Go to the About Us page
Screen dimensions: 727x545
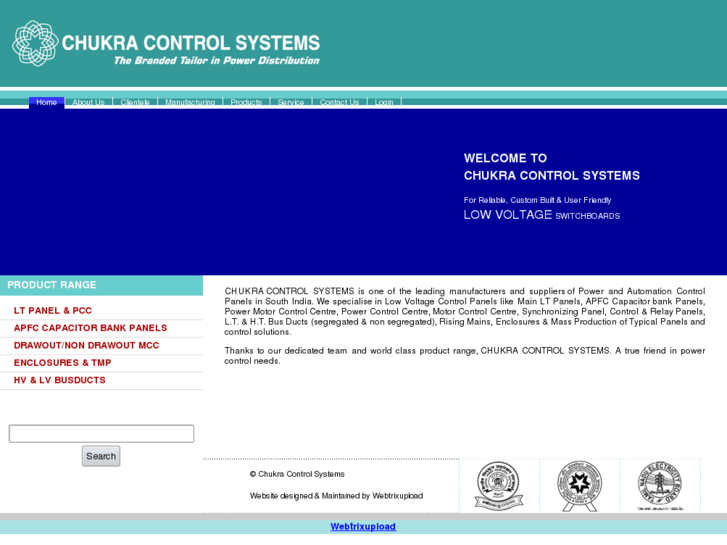[x=89, y=102]
